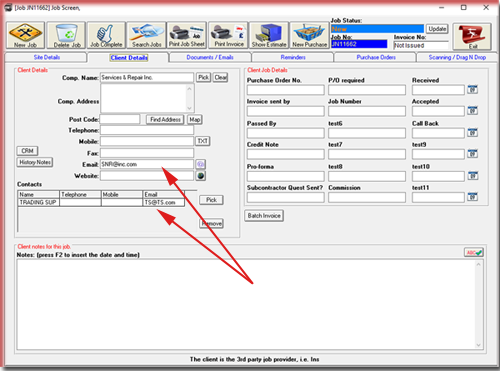The height and width of the screenshot is (371, 500).
Task: Click the Print Job Sheet printer icon
Action: pyautogui.click(x=187, y=35)
